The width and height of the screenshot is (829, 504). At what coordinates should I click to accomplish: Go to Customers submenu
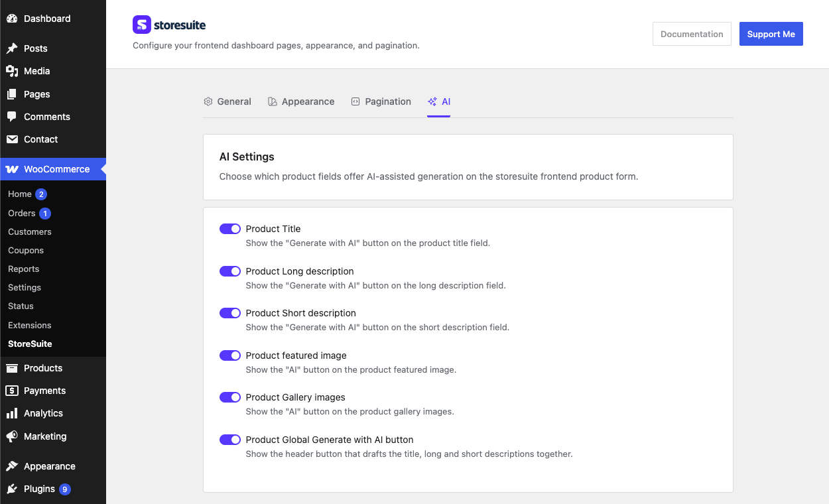click(30, 232)
